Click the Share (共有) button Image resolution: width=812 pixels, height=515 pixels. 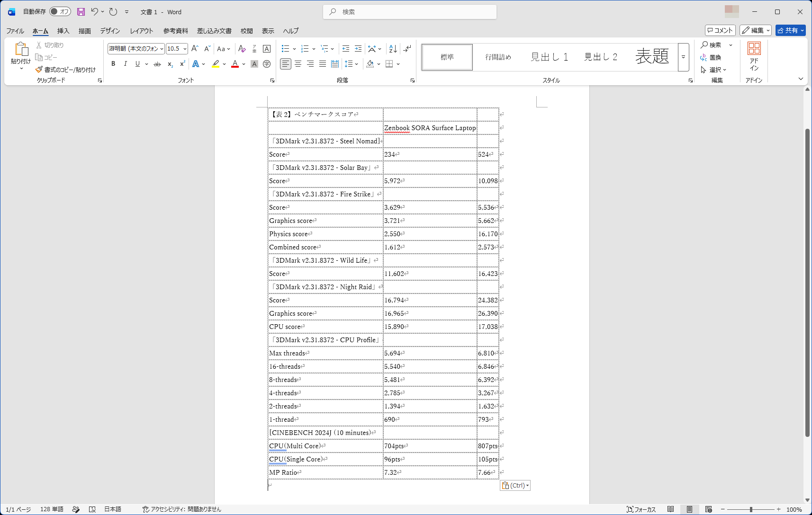(x=791, y=30)
